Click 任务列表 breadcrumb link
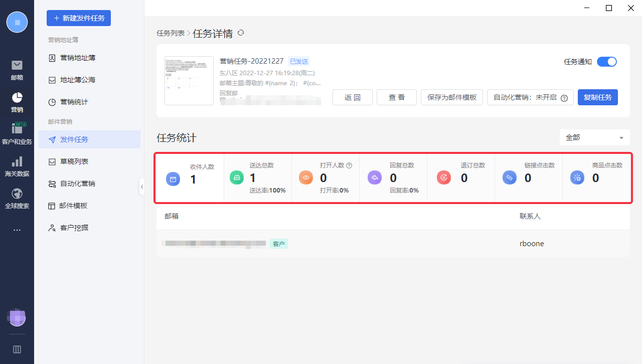 coord(170,34)
